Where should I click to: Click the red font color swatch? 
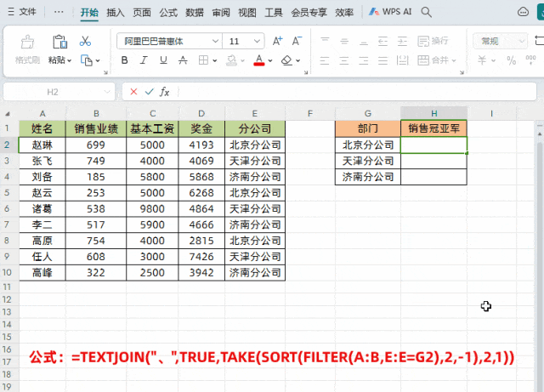[x=258, y=60]
